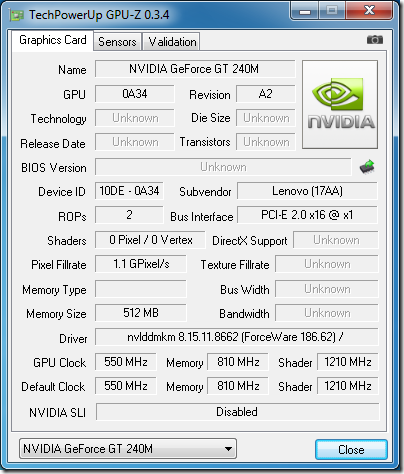The width and height of the screenshot is (404, 474).
Task: Click the Die Size Unknown field
Action: (x=266, y=118)
